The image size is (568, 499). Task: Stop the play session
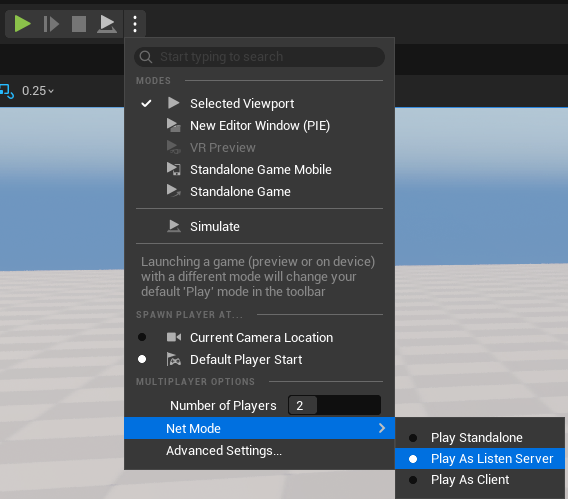[79, 24]
